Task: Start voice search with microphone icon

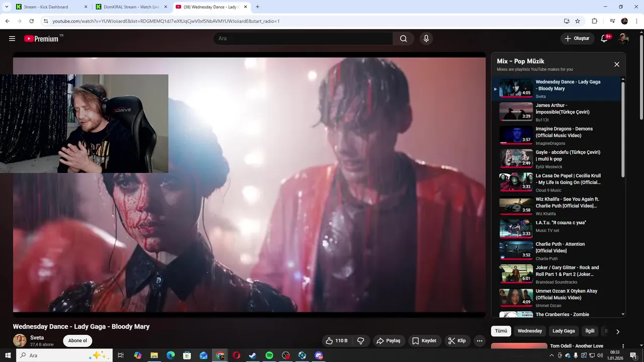Action: point(426,39)
